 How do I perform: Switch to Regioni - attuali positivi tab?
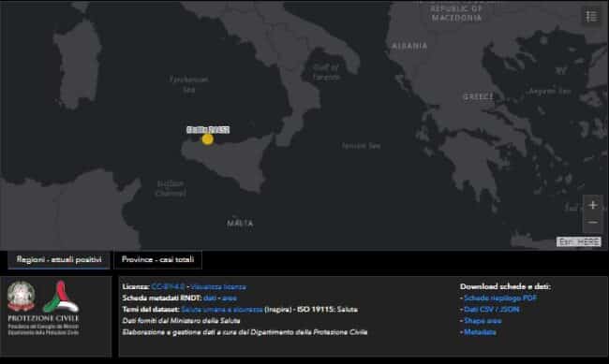(59, 259)
